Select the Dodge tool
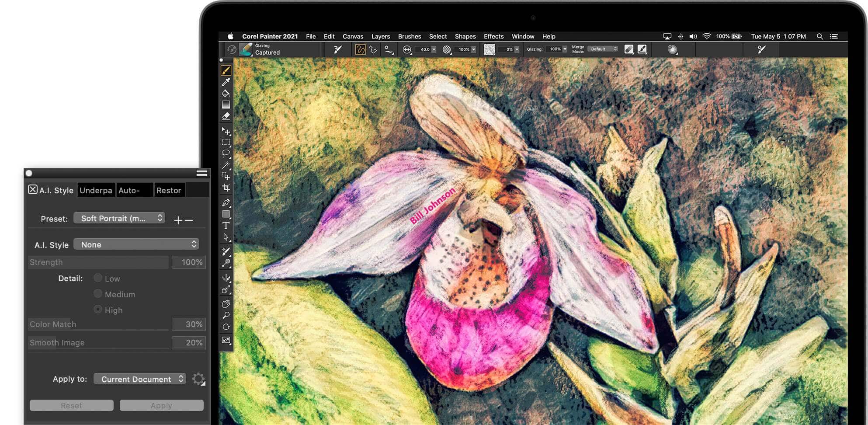This screenshot has height=425, width=868. [226, 263]
